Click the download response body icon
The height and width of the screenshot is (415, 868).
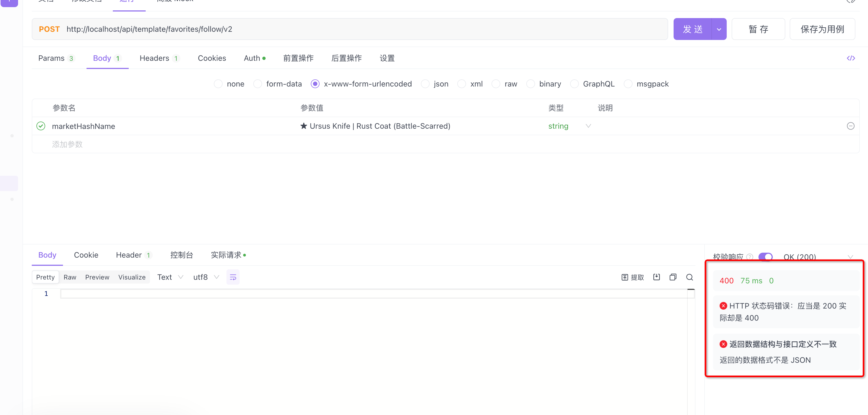tap(656, 277)
